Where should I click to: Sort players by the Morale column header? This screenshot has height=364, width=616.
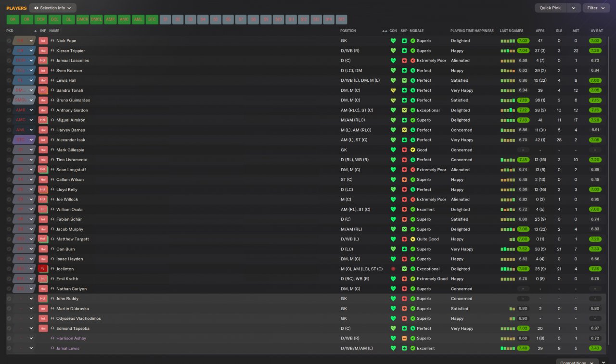[416, 31]
